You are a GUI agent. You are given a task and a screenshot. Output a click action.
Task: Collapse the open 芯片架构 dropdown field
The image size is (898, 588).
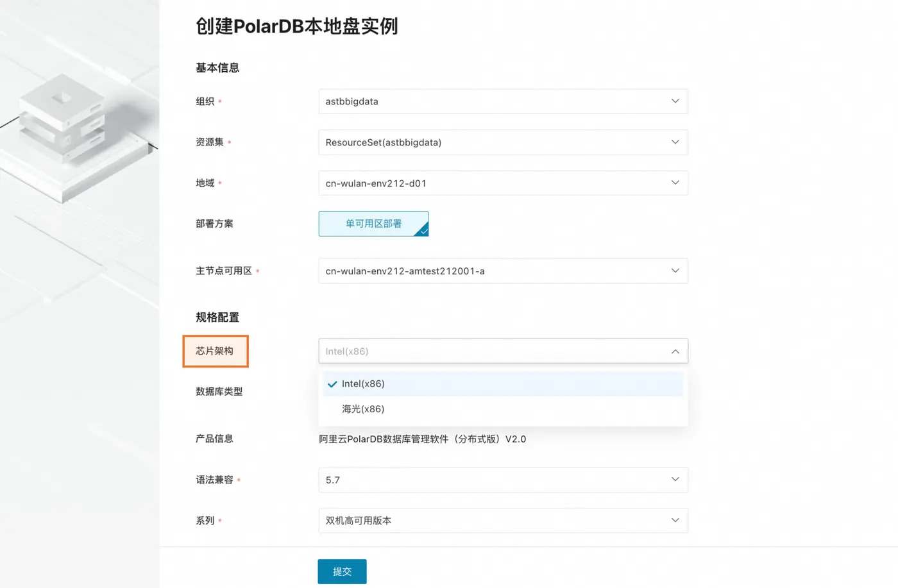tap(503, 351)
